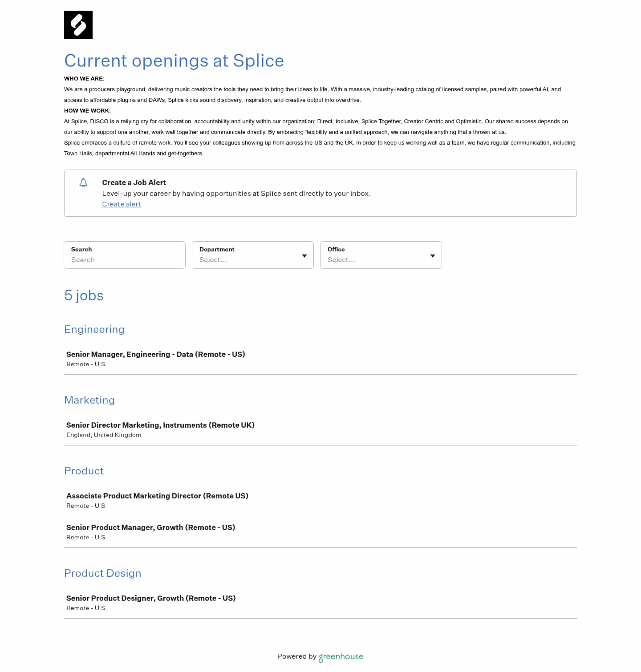The height and width of the screenshot is (672, 641).
Task: Click the Greenhouse logo in footer
Action: pos(341,656)
